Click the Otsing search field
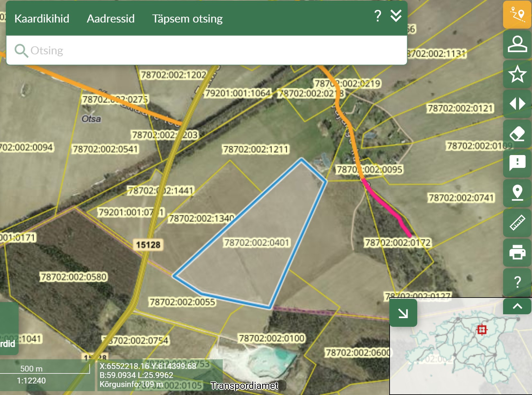532x395 pixels. [x=206, y=51]
